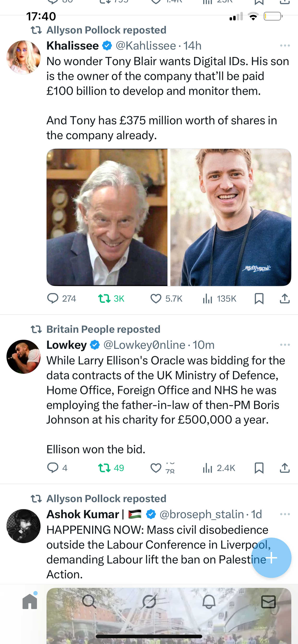Bookmark Khalissee's Digital IDs tweet
The height and width of the screenshot is (644, 298).
point(259,298)
